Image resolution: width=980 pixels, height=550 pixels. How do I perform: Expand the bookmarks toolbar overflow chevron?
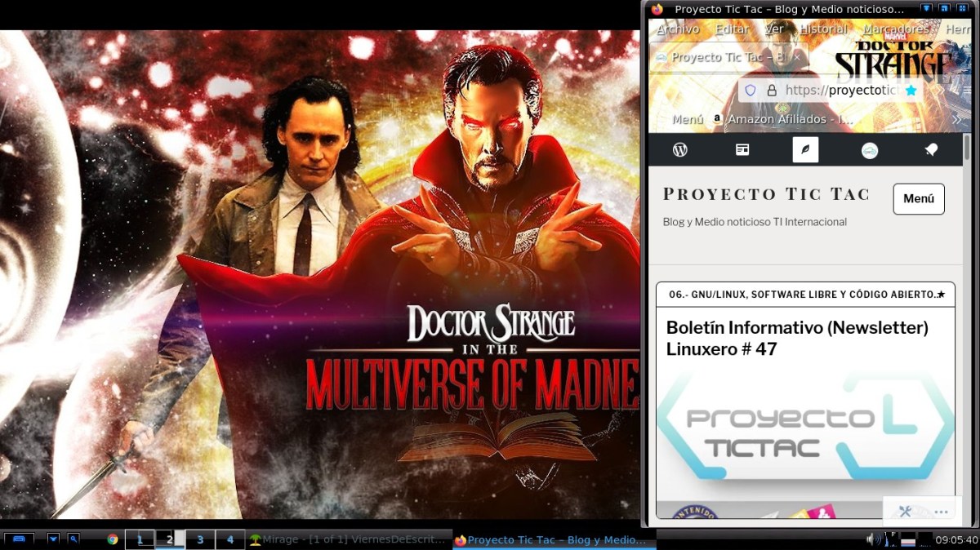tap(956, 119)
